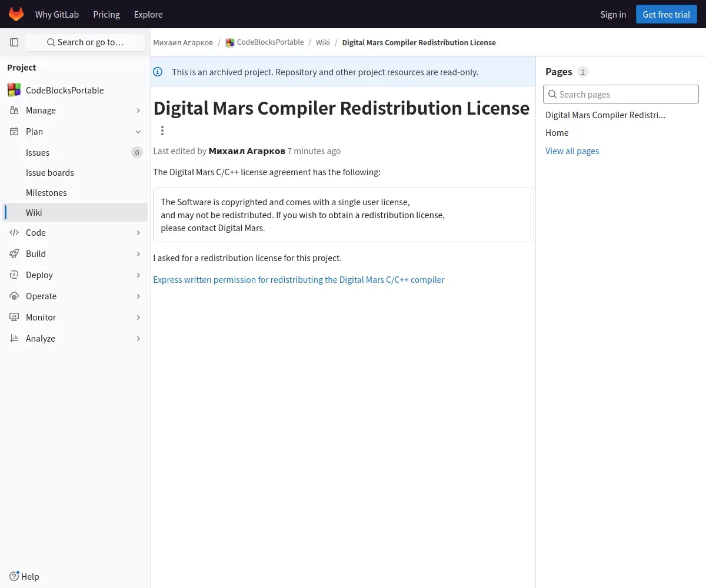The image size is (706, 588).
Task: Click View all pages link
Action: tap(572, 151)
